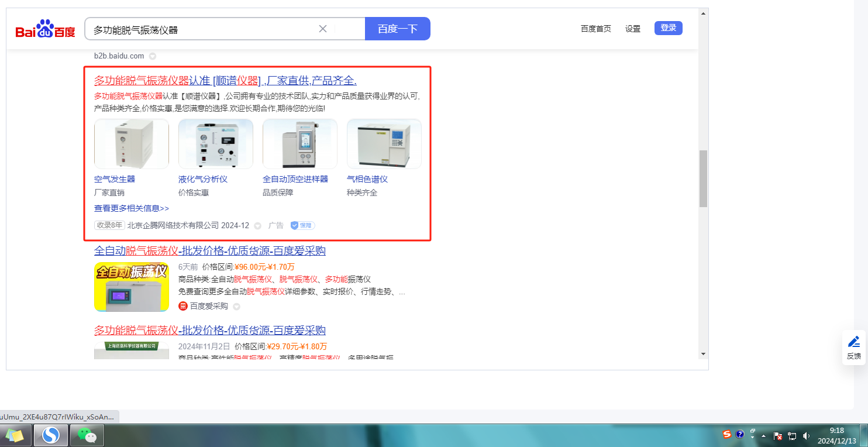Click the 广告 ad label
Image resolution: width=868 pixels, height=447 pixels.
point(276,225)
